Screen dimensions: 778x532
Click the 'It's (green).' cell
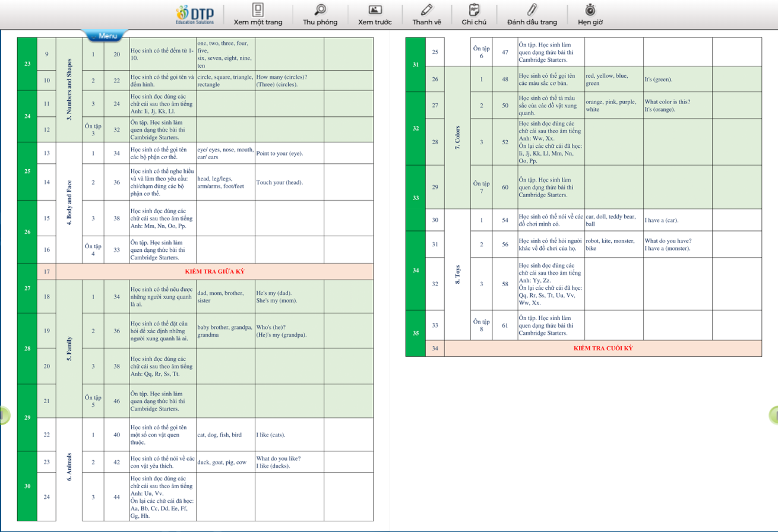tap(678, 79)
